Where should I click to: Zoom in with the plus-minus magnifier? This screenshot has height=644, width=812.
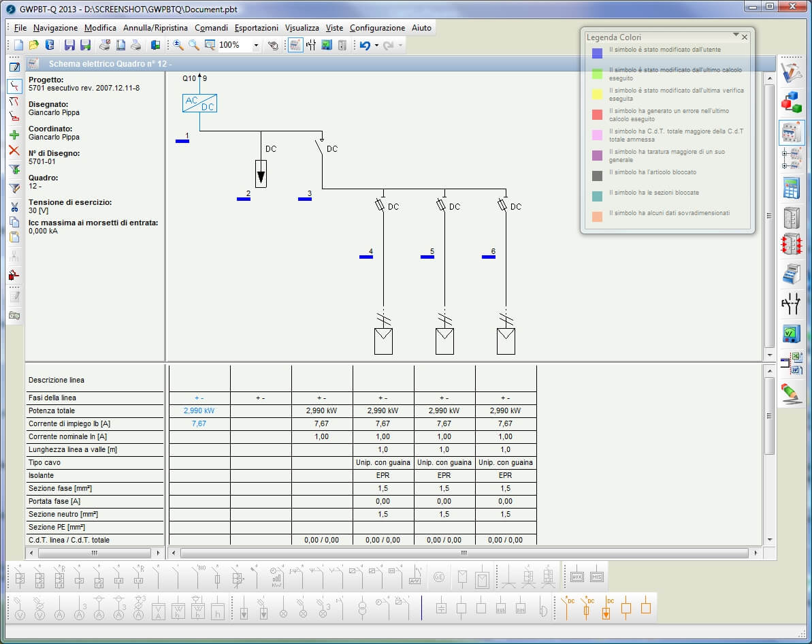[178, 45]
